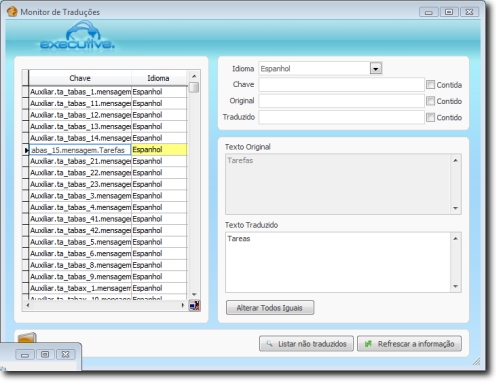This screenshot has width=496, height=383.
Task: Toggle the Contido checkbox next to Original
Action: point(430,101)
